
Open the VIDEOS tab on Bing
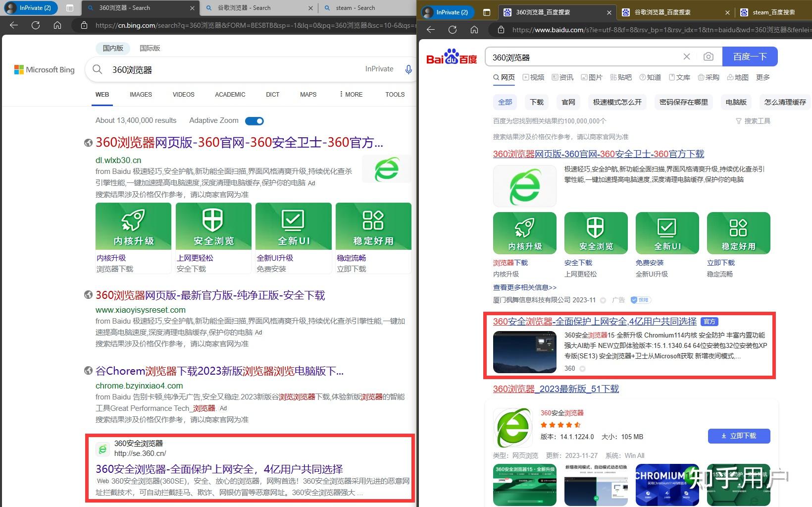click(x=184, y=94)
